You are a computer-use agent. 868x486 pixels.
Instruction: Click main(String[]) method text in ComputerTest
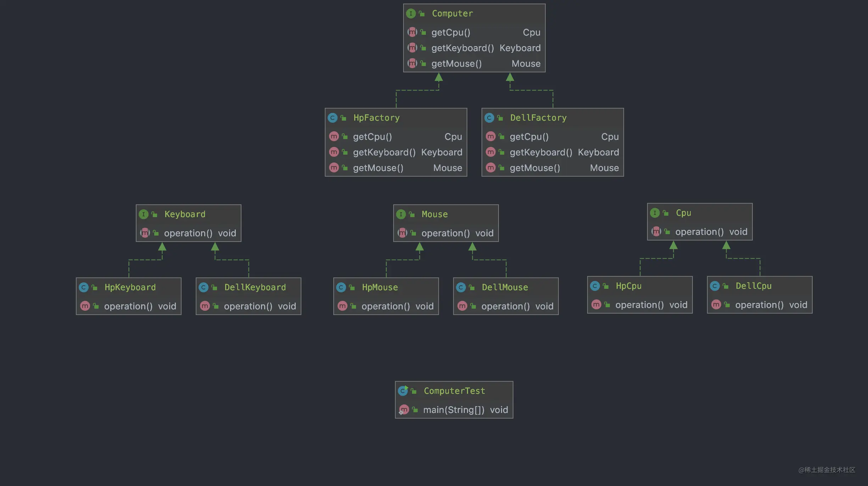(454, 410)
